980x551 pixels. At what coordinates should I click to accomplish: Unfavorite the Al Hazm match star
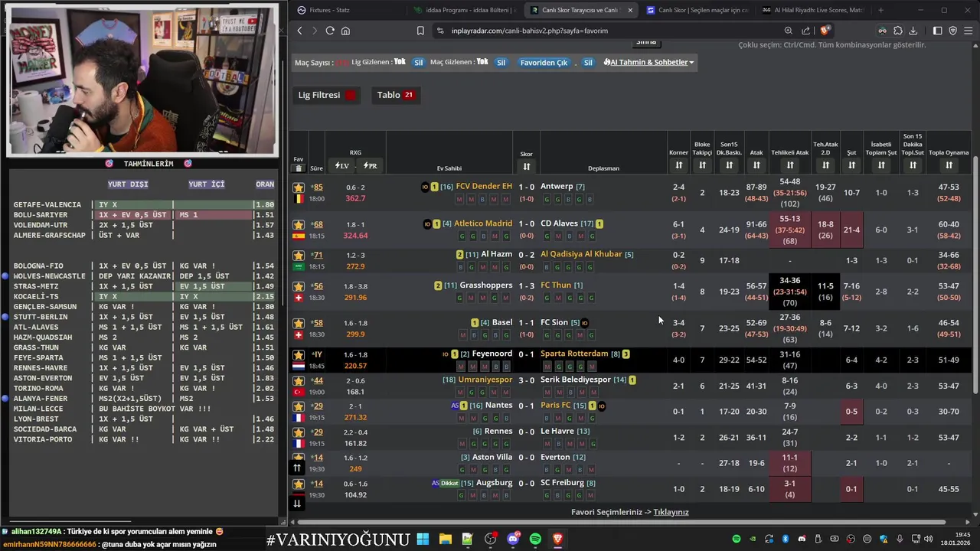(299, 256)
